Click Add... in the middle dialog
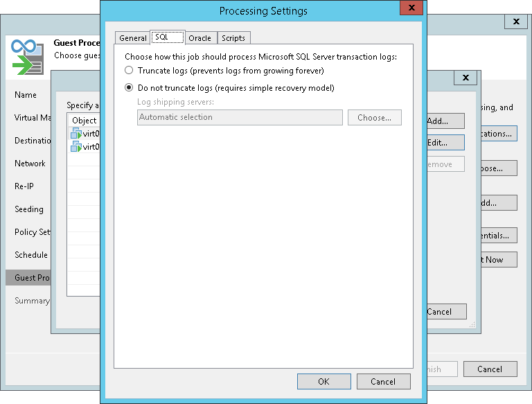The width and height of the screenshot is (532, 404). click(x=445, y=121)
